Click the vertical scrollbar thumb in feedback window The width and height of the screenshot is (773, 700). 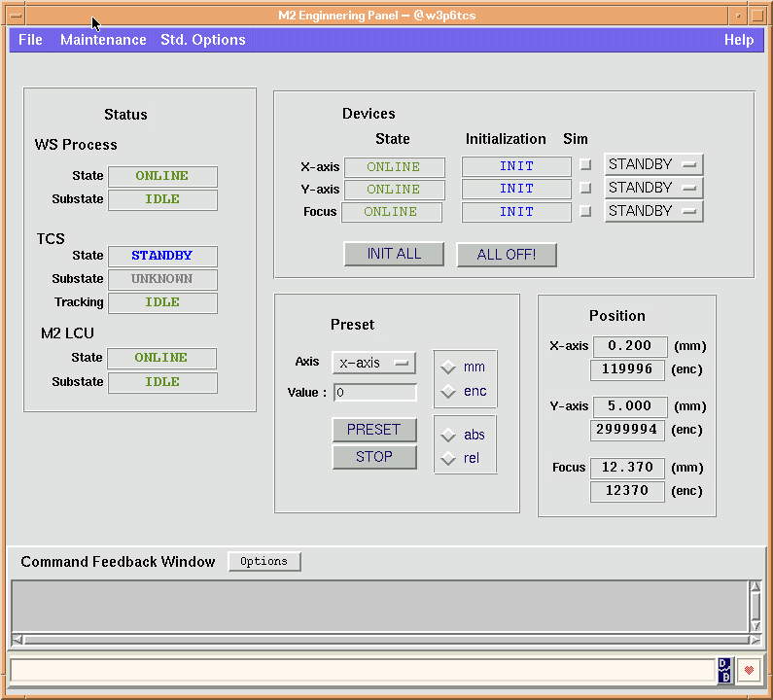point(755,607)
